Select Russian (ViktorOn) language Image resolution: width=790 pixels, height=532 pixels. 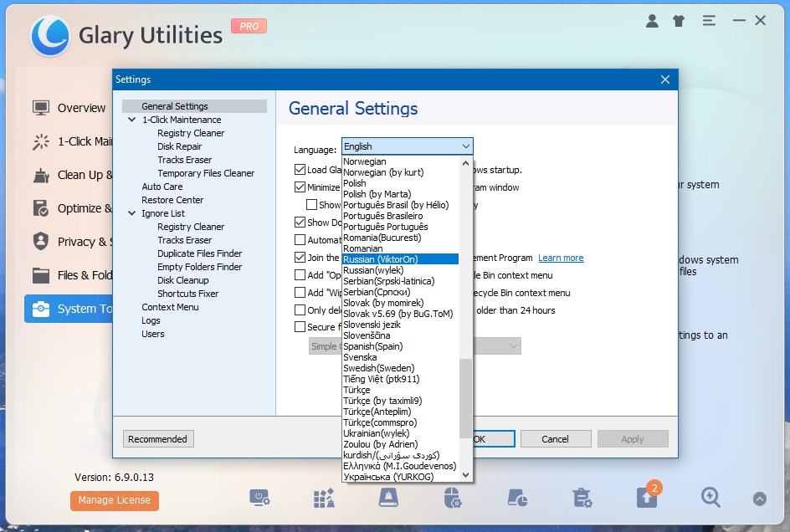coord(401,259)
